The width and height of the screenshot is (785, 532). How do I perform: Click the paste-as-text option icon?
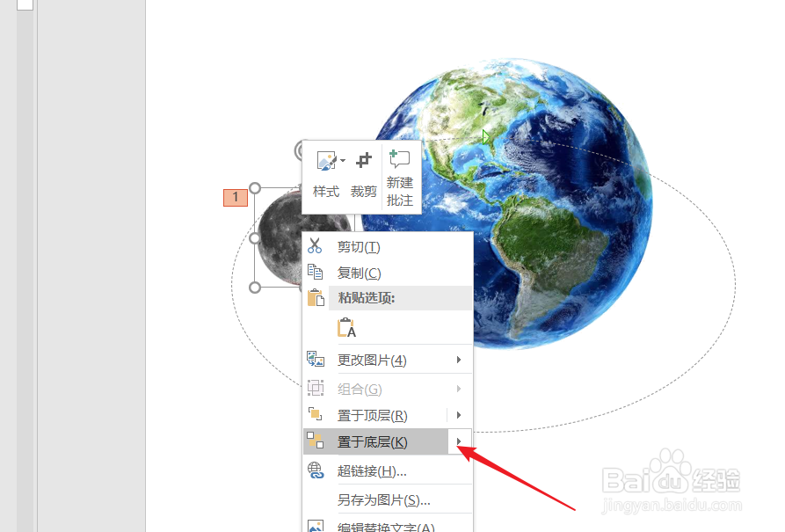[346, 328]
